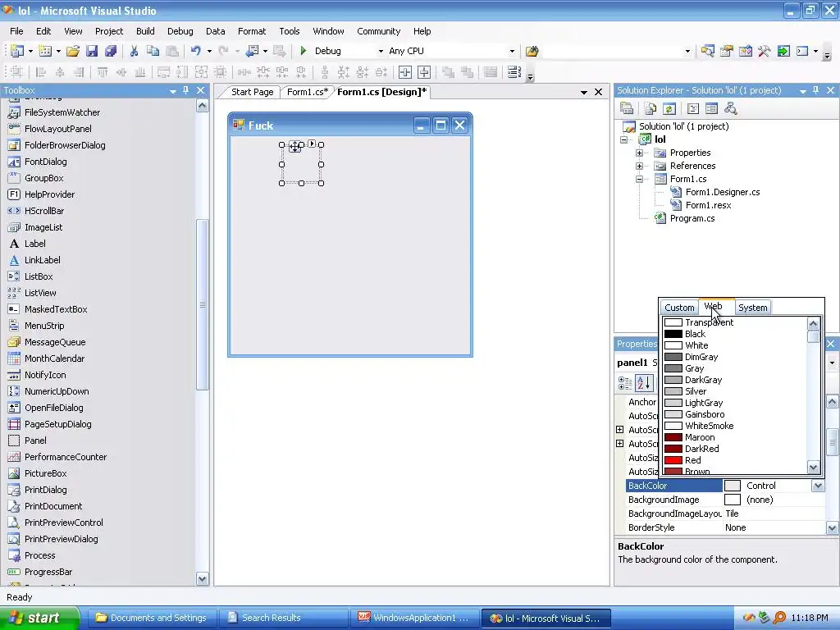Switch to Custom color tab
This screenshot has height=630, width=840.
click(679, 308)
